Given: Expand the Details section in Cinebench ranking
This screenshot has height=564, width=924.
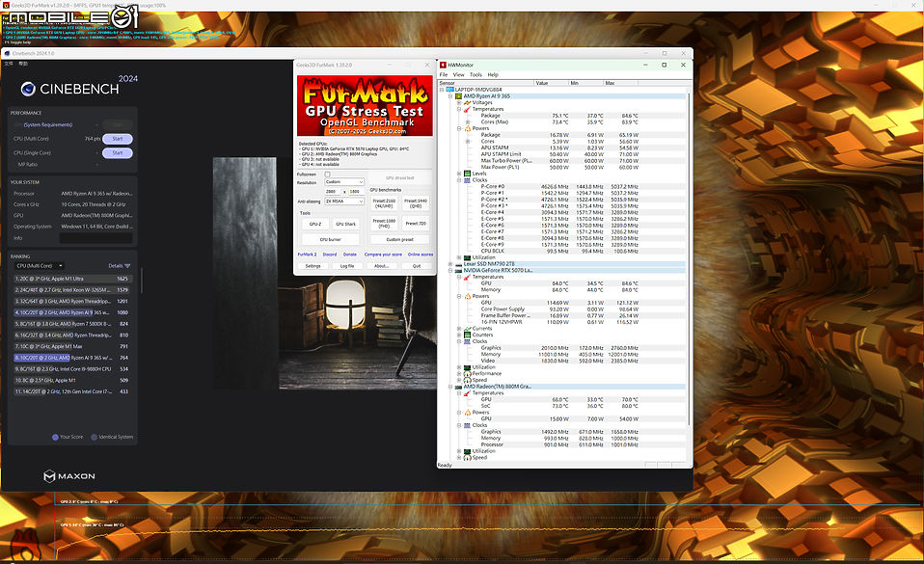Looking at the screenshot, I should coord(119,266).
